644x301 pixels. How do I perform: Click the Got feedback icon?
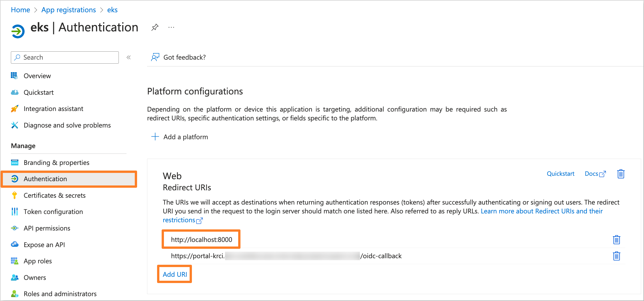155,57
